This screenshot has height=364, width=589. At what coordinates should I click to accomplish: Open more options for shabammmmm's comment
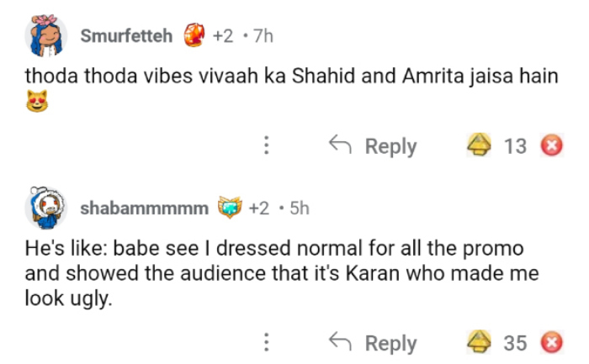pos(266,343)
